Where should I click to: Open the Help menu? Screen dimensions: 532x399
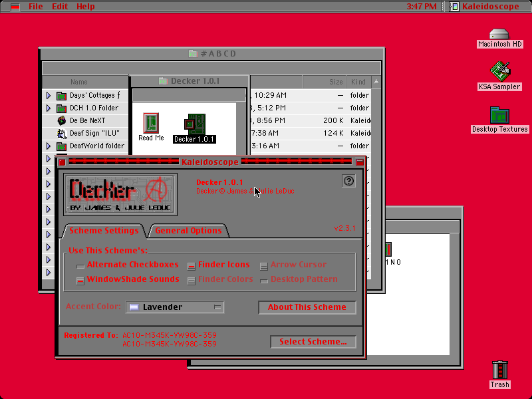tap(86, 7)
